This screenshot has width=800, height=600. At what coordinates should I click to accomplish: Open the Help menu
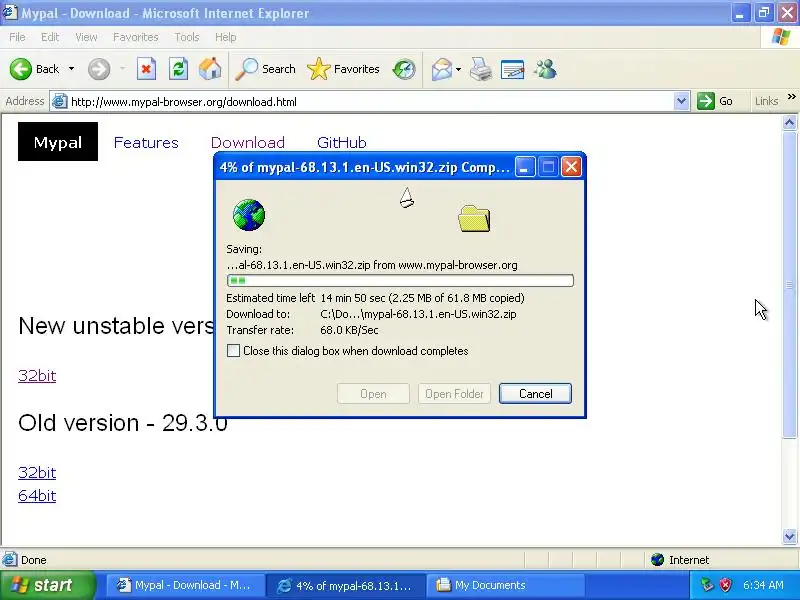coord(225,37)
